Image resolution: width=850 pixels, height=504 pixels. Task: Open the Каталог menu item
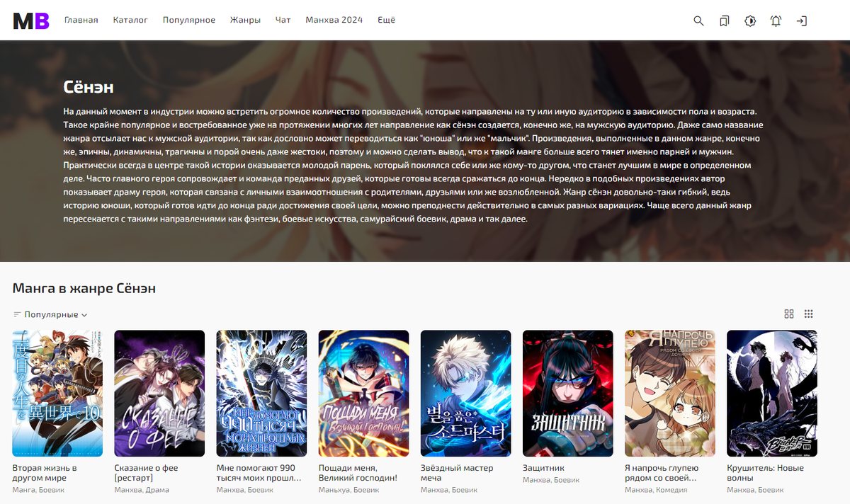130,21
